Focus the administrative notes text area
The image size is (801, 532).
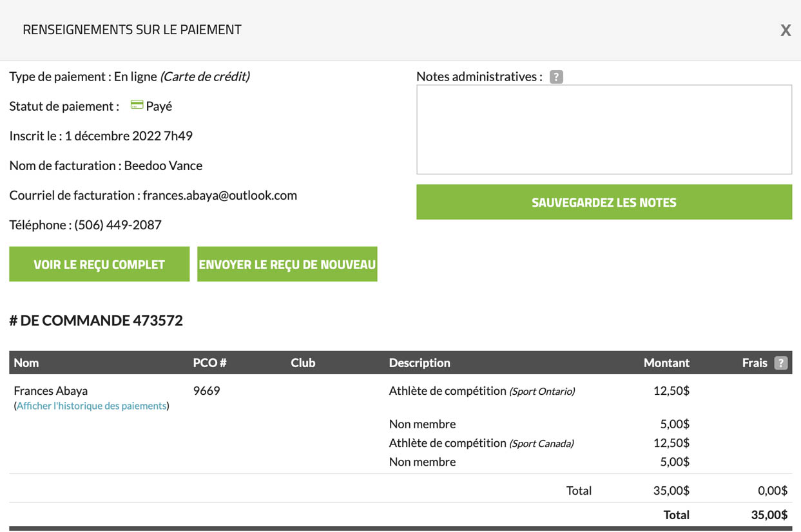point(604,129)
